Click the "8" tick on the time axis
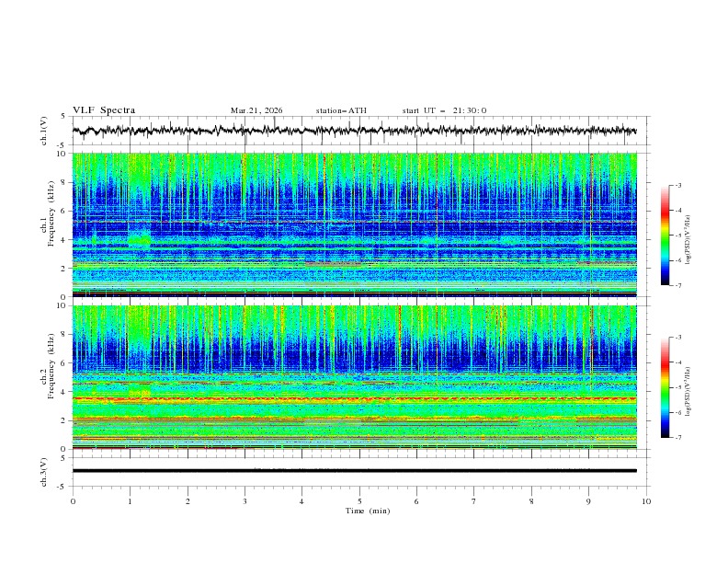 tap(531, 501)
